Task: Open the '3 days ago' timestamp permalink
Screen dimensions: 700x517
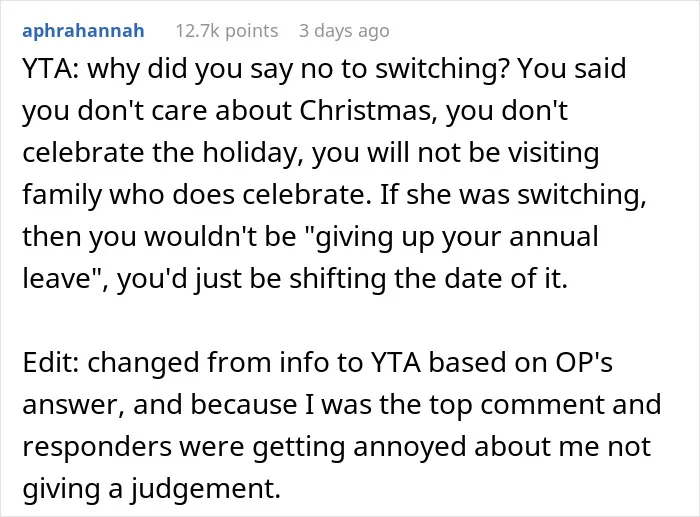Action: click(344, 31)
